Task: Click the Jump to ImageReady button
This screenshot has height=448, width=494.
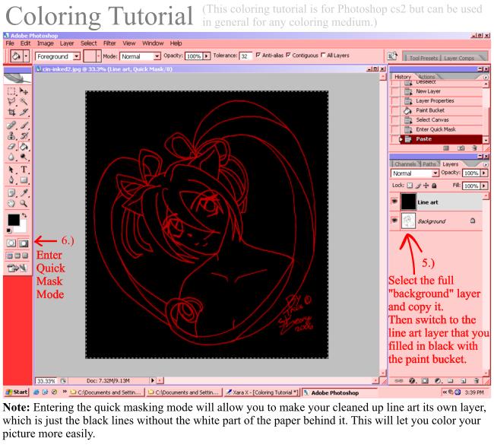Action: coord(17,268)
